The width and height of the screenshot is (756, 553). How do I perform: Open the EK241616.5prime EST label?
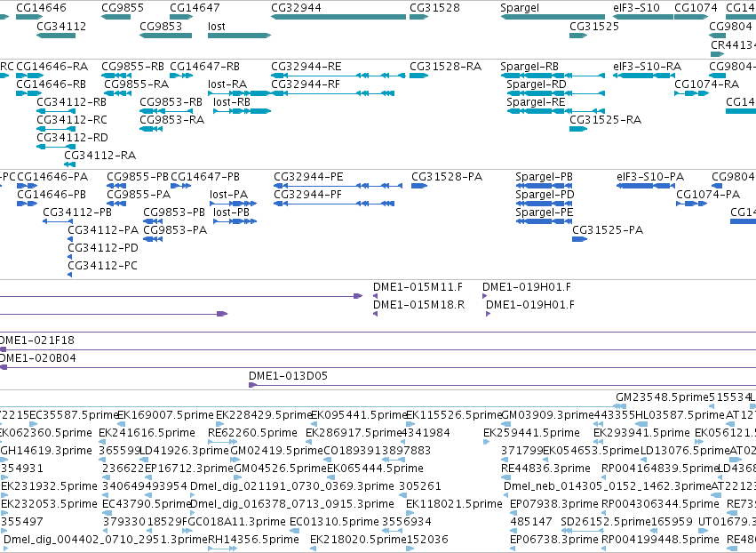pyautogui.click(x=147, y=433)
